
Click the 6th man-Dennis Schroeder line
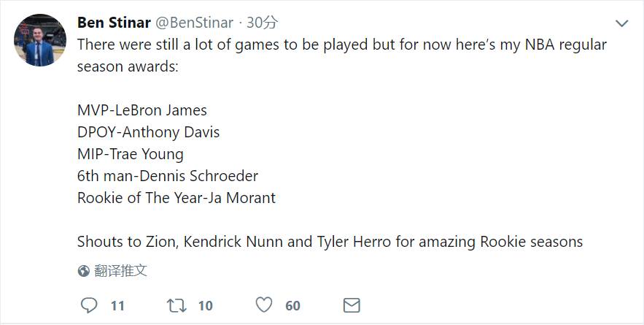point(168,176)
